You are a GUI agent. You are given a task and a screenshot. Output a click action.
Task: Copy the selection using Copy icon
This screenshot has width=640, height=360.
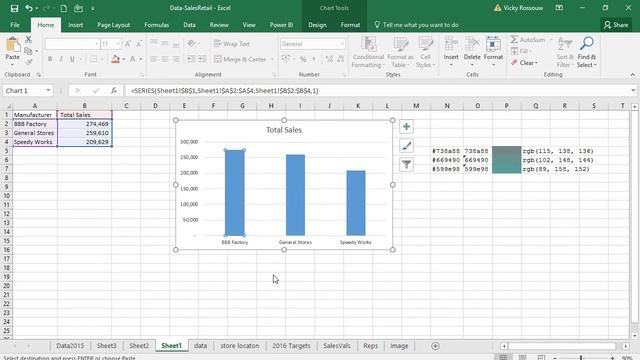[28, 51]
